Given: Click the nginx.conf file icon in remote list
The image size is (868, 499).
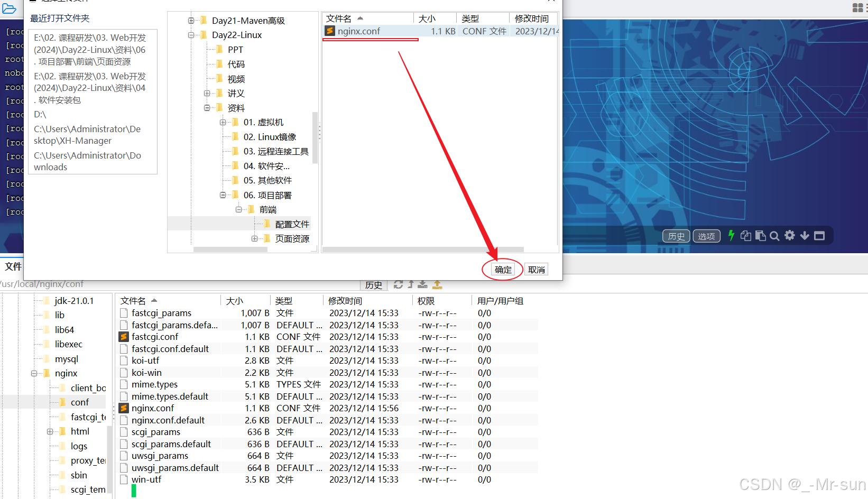Looking at the screenshot, I should 124,408.
